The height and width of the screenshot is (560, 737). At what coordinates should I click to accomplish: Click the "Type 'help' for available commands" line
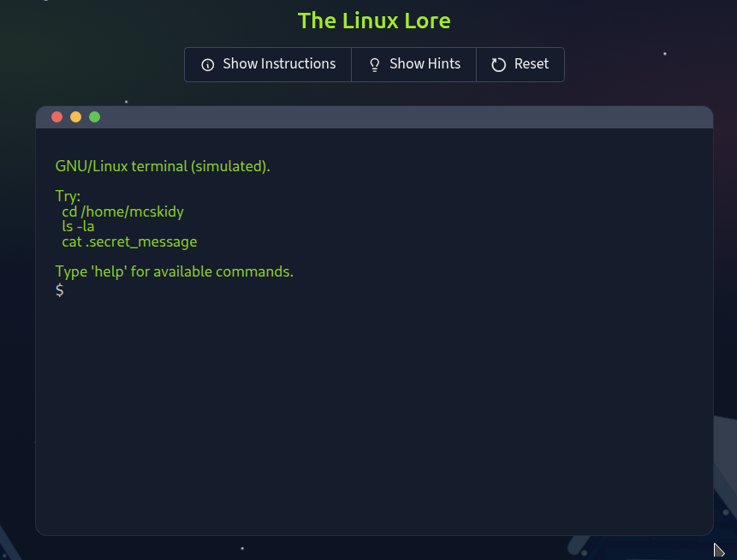174,272
